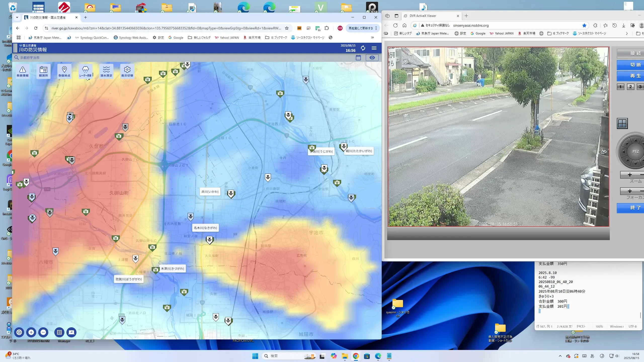Toggle the eye visibility button
644x362 pixels.
(372, 58)
